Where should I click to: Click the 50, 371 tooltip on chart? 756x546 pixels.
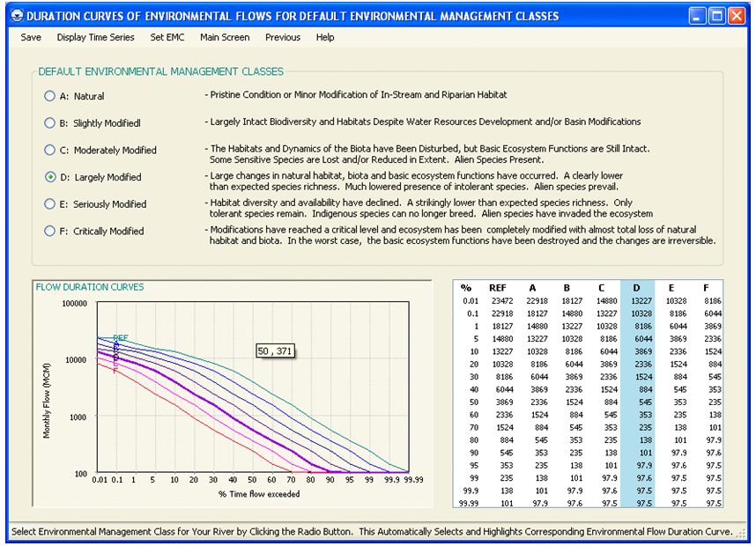(275, 350)
